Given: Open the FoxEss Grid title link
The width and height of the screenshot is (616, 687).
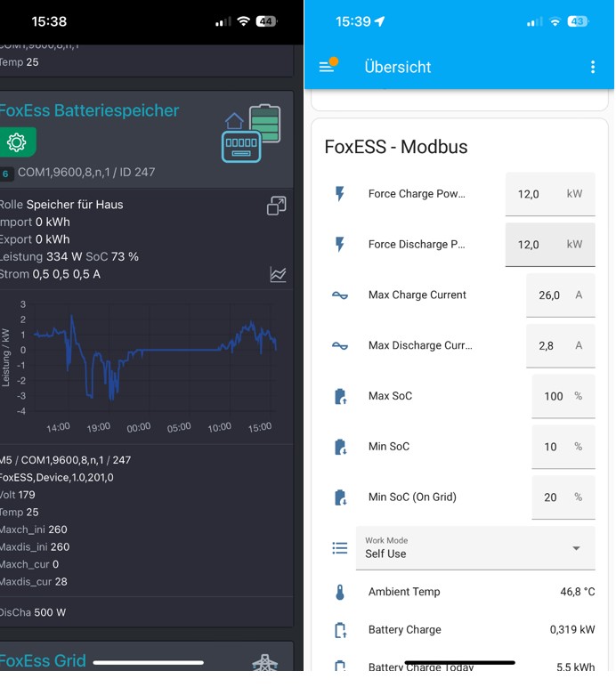Looking at the screenshot, I should tap(43, 660).
